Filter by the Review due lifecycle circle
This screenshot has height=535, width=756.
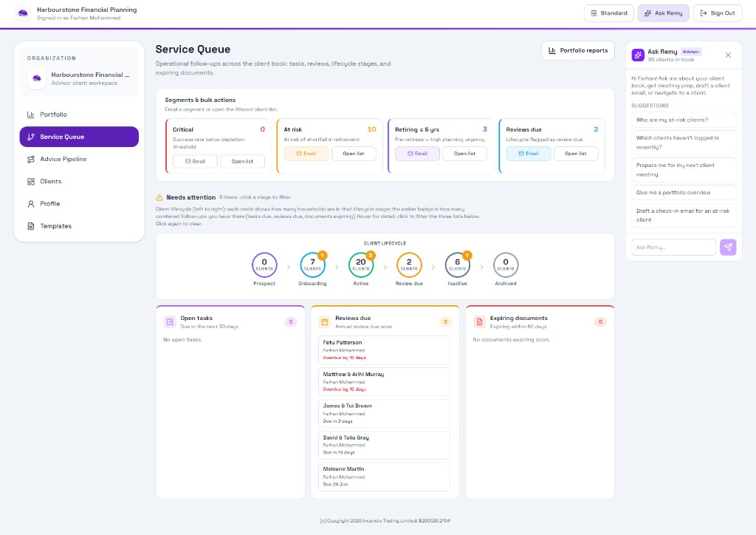[409, 265]
